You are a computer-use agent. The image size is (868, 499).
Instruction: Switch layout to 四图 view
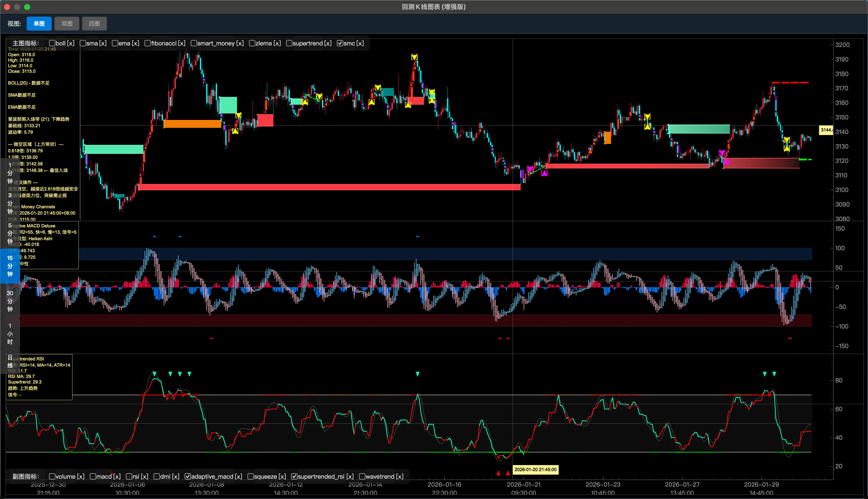click(94, 24)
